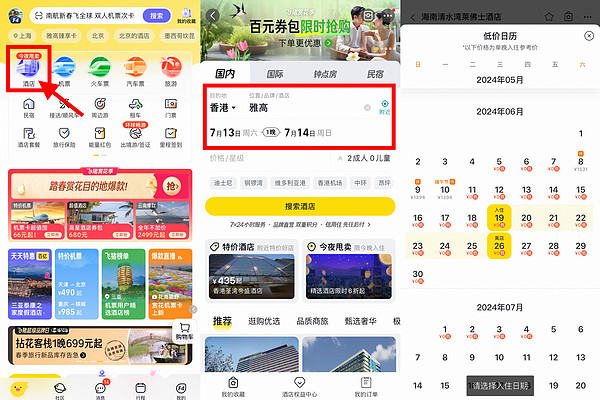Tap the yellow Fliggy home mascot icon
This screenshot has height=400, width=600.
pyautogui.click(x=18, y=389)
